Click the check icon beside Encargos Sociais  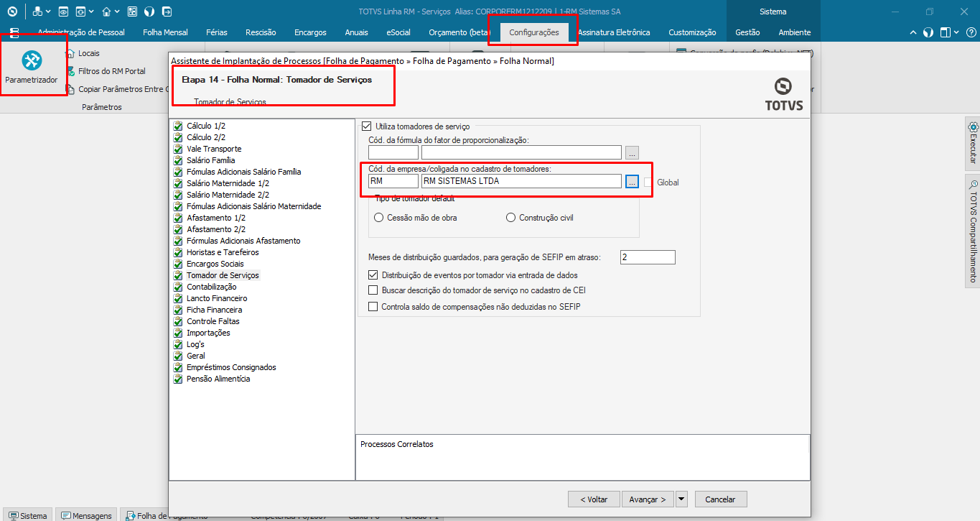tap(178, 264)
